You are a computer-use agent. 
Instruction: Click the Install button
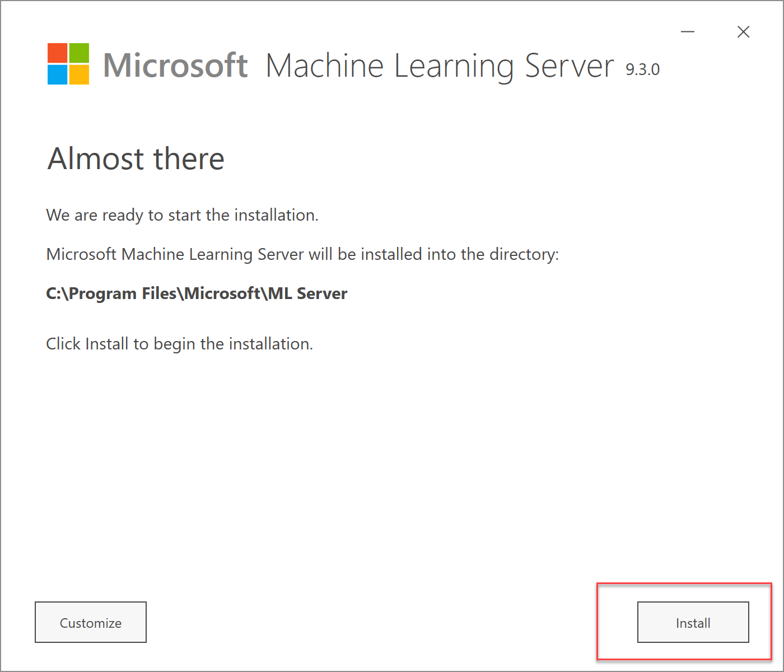click(x=693, y=622)
